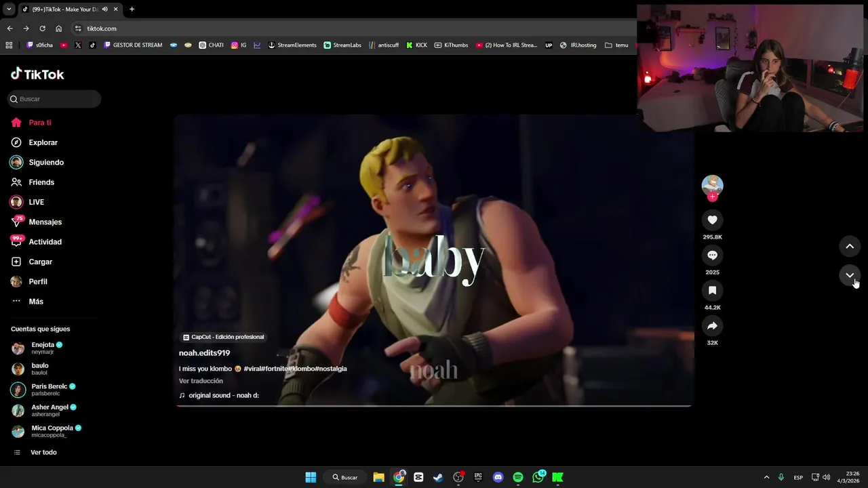Screen dimensions: 868x488
Task: Open noah.edits919 username link
Action: [x=204, y=353]
